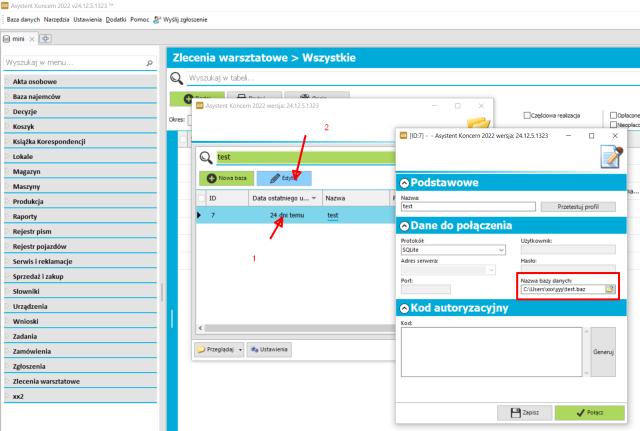Click Przetestuj profil button

[x=578, y=207]
